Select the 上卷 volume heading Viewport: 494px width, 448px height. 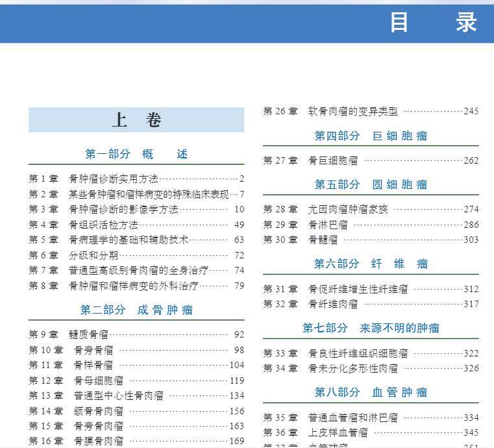[x=136, y=119]
